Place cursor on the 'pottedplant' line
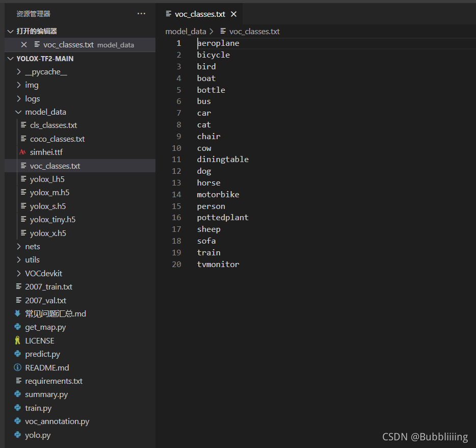Viewport: 476px width, 448px height. click(223, 218)
